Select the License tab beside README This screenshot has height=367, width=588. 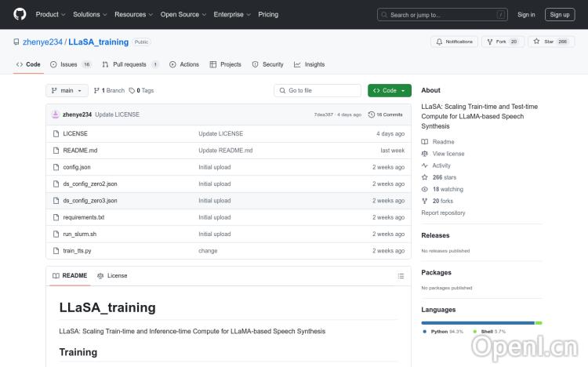coord(112,276)
